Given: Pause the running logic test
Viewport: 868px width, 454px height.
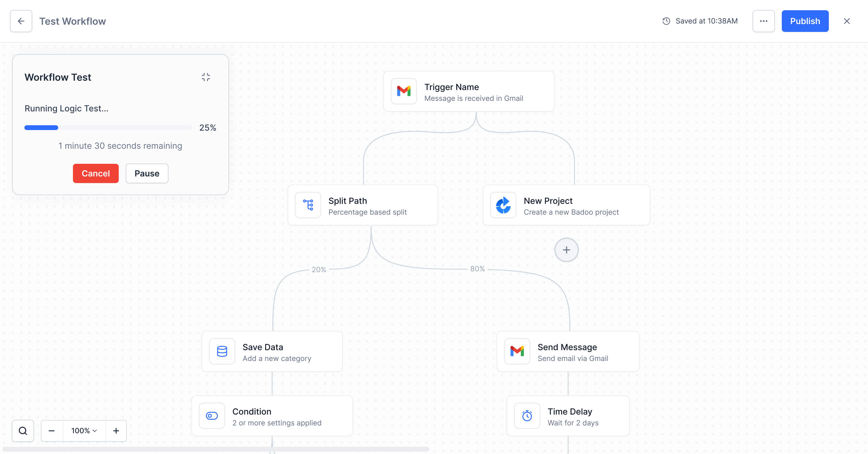Looking at the screenshot, I should click(147, 173).
